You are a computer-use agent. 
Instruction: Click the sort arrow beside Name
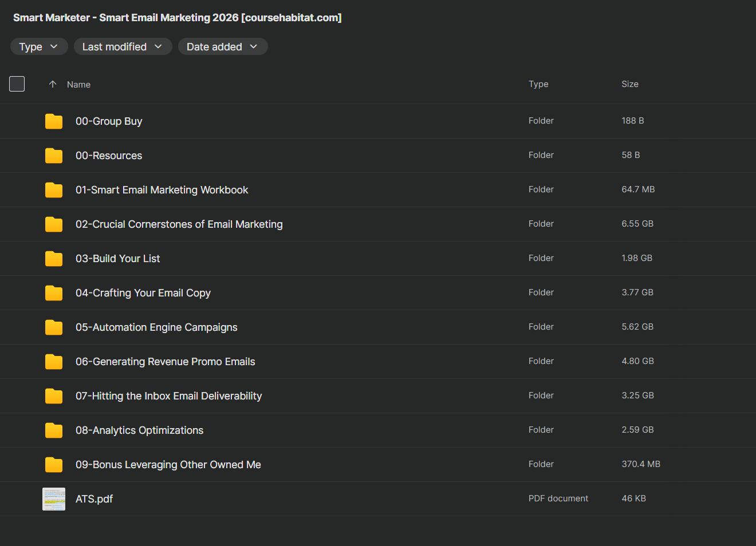(53, 84)
